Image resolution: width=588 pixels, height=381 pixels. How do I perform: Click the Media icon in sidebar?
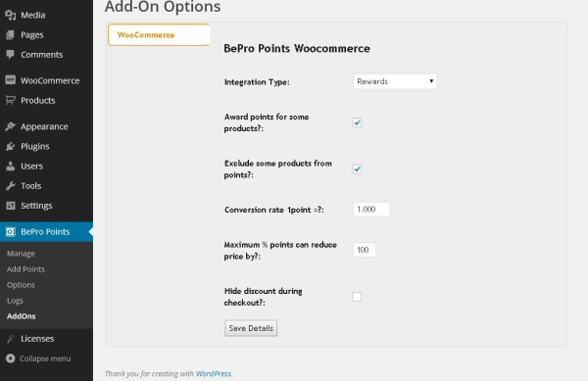tap(11, 15)
